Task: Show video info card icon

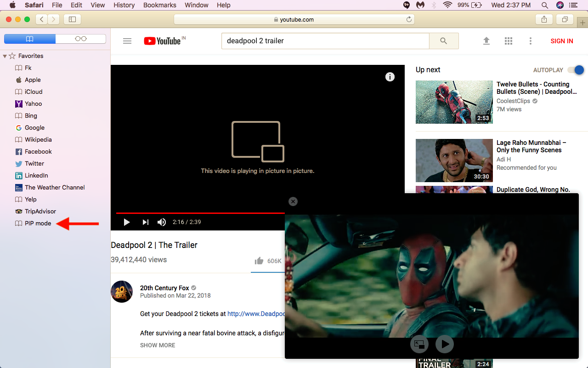Action: tap(390, 77)
